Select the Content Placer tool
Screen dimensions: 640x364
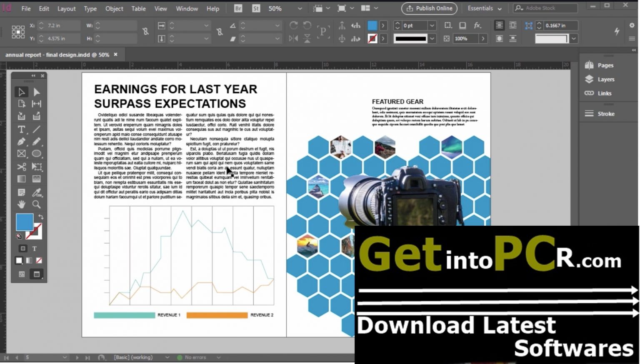(x=37, y=116)
